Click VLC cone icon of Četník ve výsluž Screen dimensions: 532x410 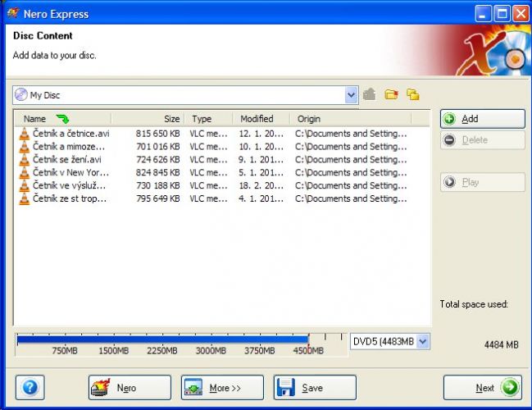coord(25,185)
